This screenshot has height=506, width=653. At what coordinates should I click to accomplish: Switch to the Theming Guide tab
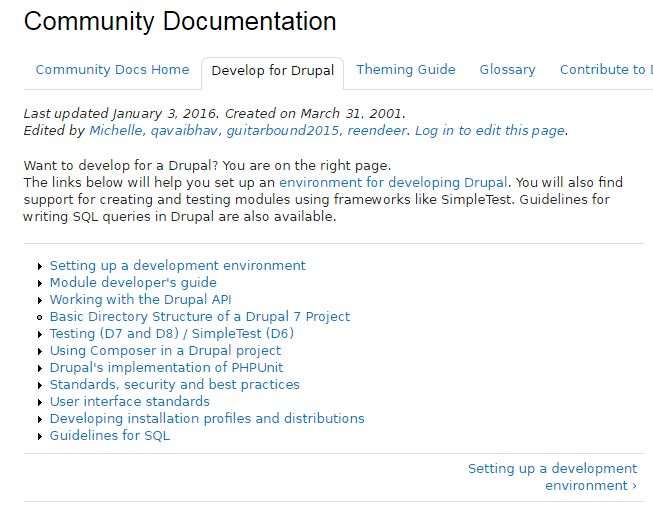click(406, 70)
